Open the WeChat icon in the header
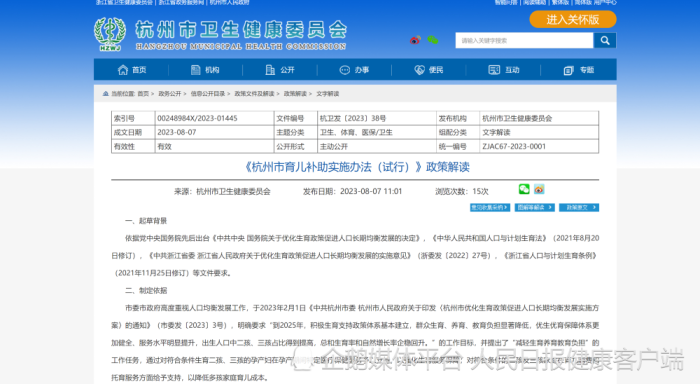 tap(433, 40)
